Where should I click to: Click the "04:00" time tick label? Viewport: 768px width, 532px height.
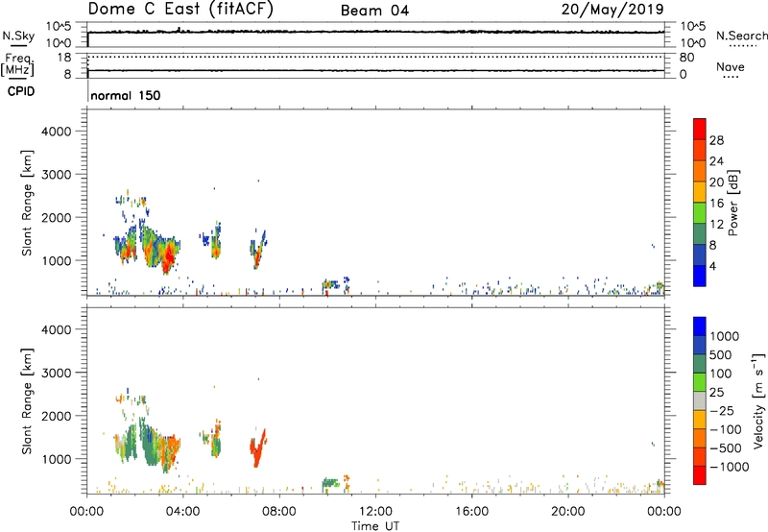click(x=182, y=512)
